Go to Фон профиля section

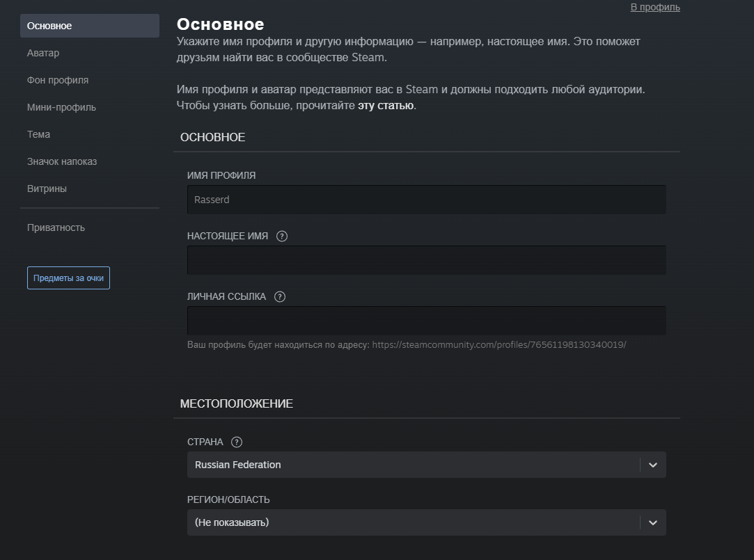pos(58,80)
